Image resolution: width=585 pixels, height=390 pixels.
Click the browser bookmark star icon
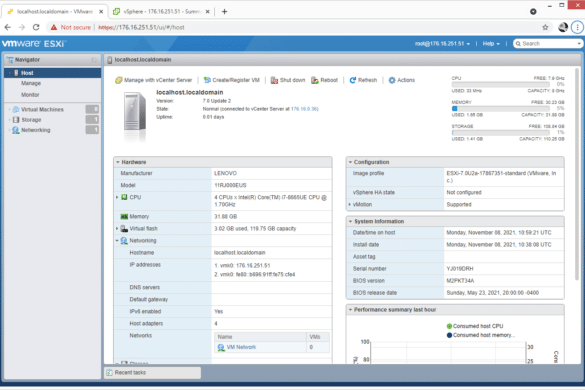545,27
